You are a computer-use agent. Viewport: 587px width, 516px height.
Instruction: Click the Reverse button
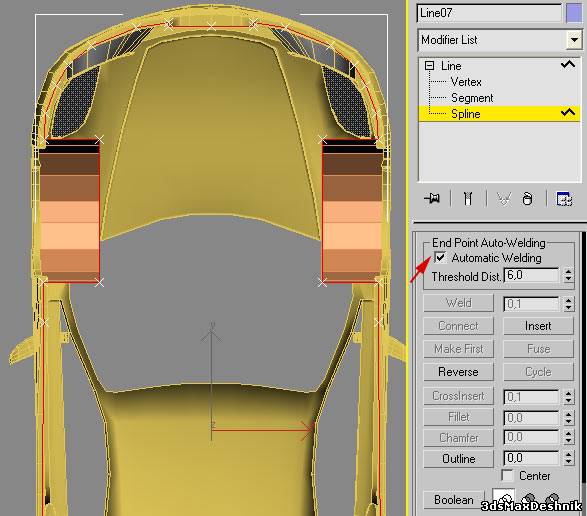coord(458,371)
